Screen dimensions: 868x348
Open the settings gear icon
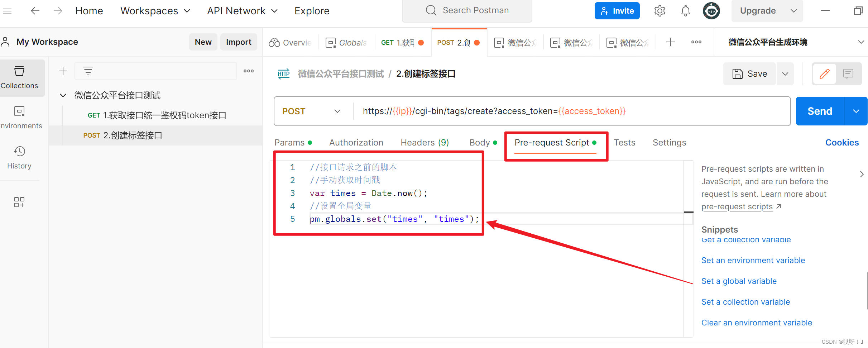tap(660, 11)
